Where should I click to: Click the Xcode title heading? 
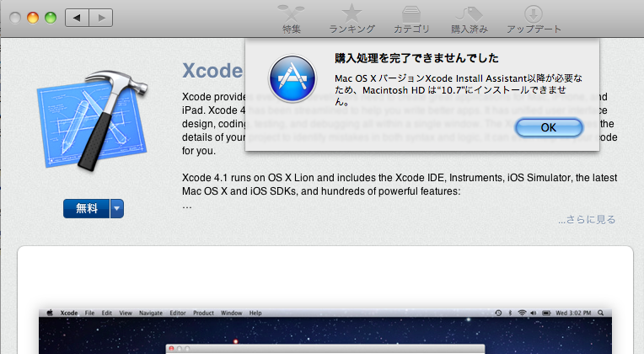tap(212, 71)
